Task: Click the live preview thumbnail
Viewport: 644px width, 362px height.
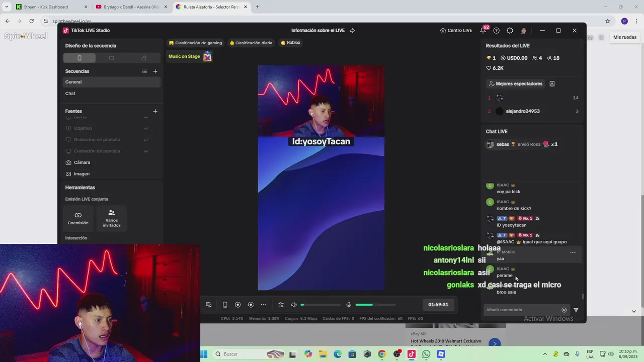Action: pyautogui.click(x=321, y=178)
